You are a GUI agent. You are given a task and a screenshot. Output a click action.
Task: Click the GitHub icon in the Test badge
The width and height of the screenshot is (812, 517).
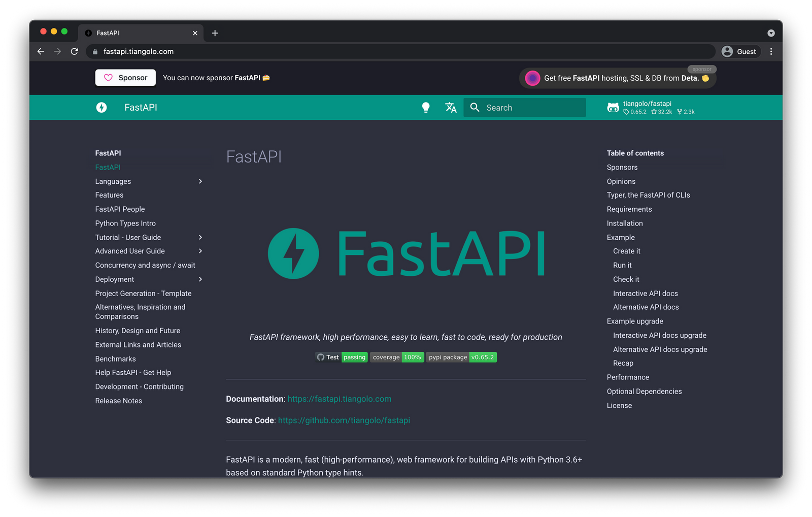(x=321, y=357)
